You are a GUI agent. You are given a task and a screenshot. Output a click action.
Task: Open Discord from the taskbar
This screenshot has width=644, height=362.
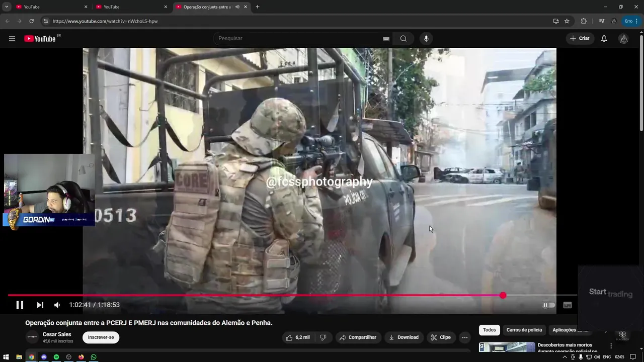[44, 357]
